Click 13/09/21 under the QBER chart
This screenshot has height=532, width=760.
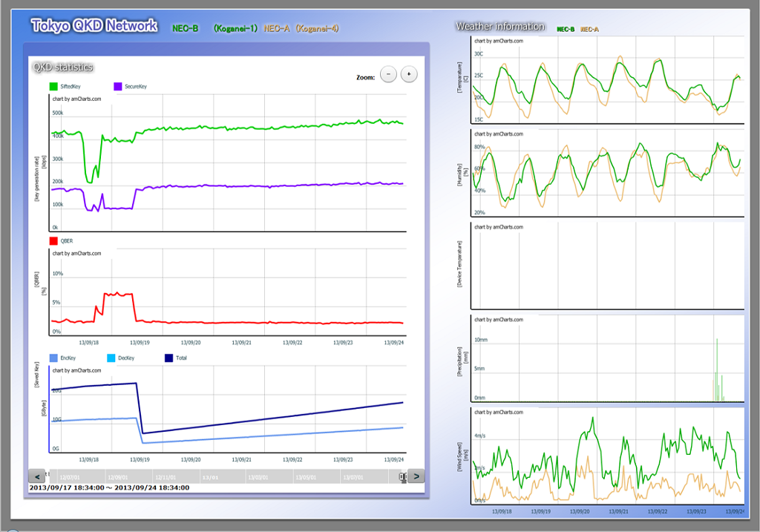[x=241, y=343]
